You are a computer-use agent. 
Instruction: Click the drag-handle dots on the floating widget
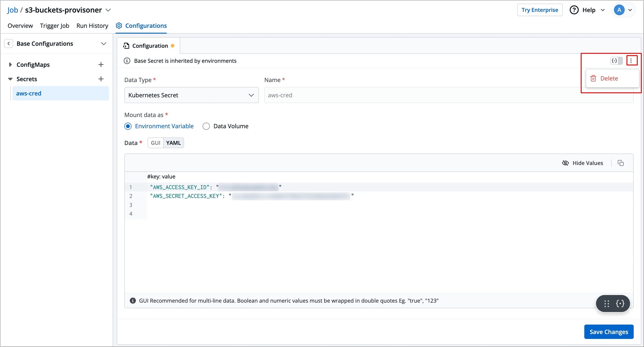607,303
